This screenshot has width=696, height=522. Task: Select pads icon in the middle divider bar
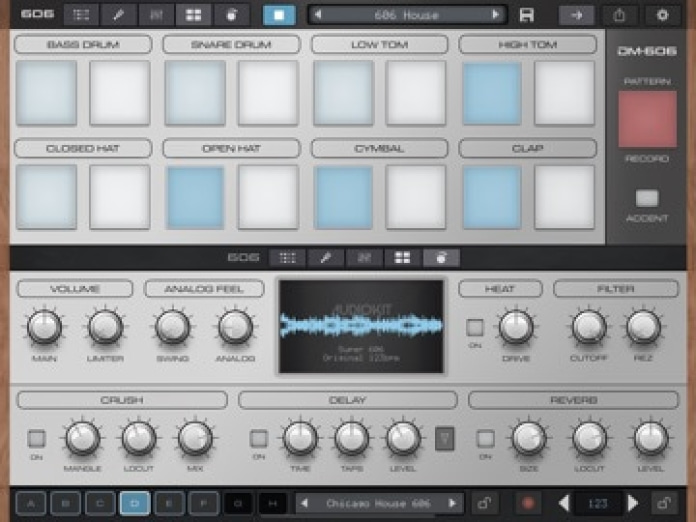[x=403, y=258]
